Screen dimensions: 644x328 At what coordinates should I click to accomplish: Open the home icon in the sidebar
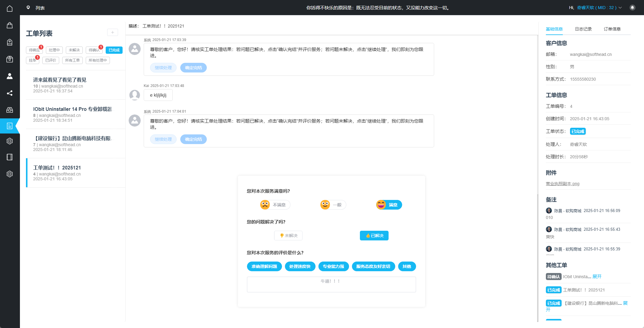point(10,8)
